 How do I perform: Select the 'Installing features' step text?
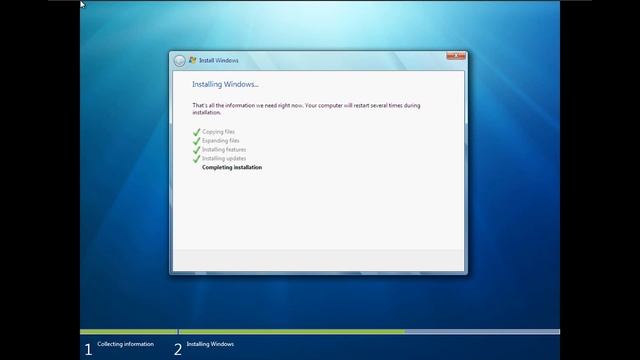[224, 150]
